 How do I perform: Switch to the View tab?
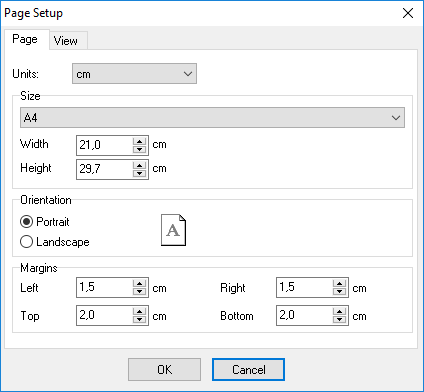point(68,41)
